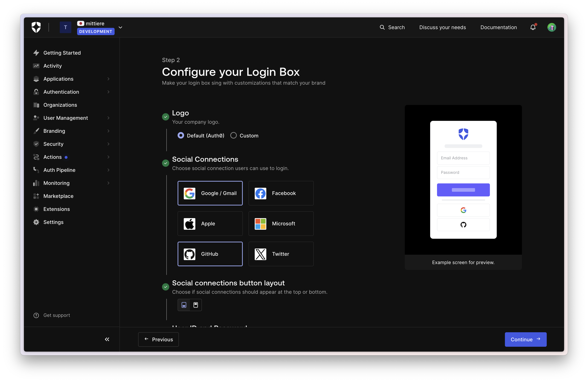
Task: Open Settings from the sidebar
Action: click(53, 222)
